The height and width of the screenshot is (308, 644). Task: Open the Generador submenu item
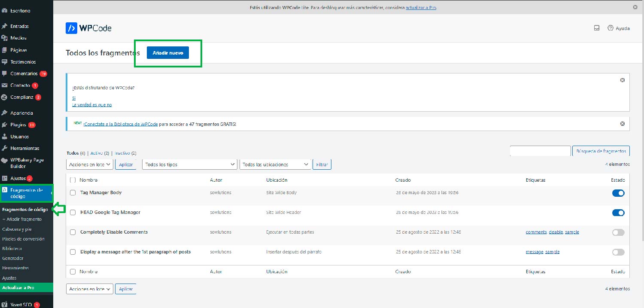pos(13,258)
